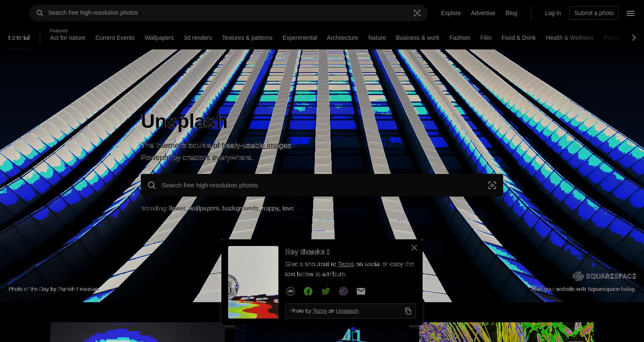Open the Nature category
This screenshot has width=644, height=342.
(377, 38)
